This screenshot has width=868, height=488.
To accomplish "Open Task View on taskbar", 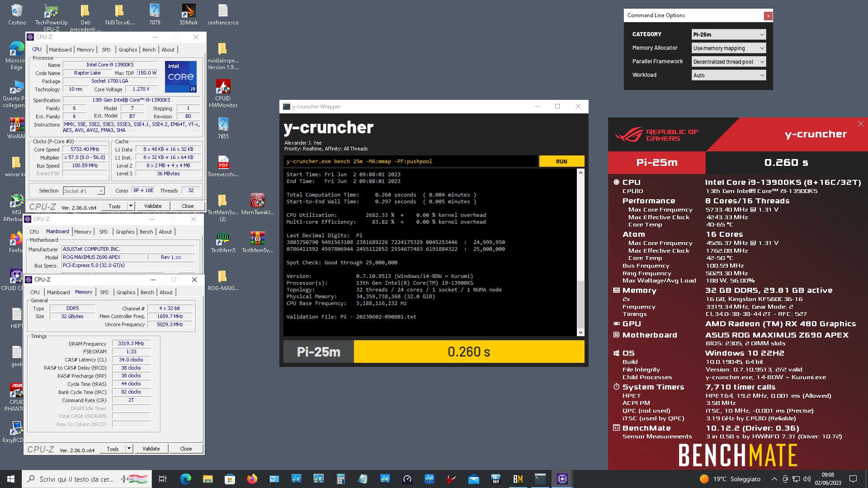I will (x=163, y=479).
